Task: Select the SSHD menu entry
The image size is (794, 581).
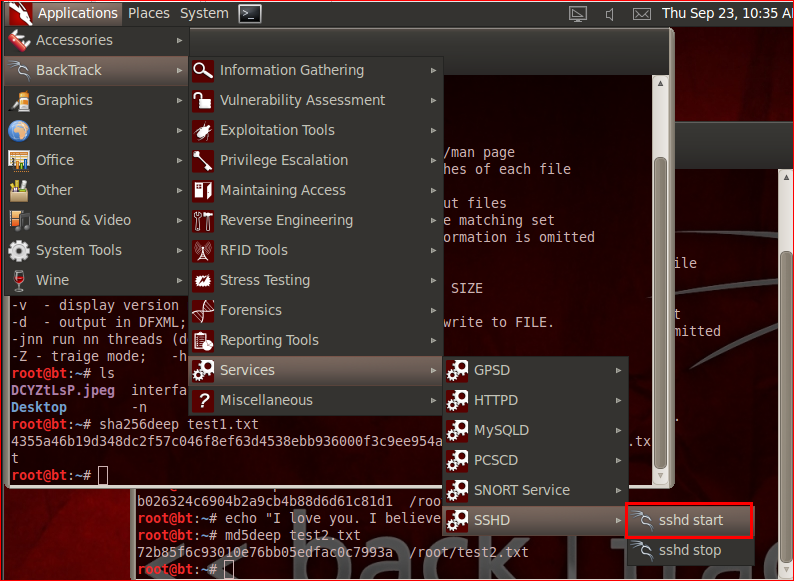Action: point(535,520)
